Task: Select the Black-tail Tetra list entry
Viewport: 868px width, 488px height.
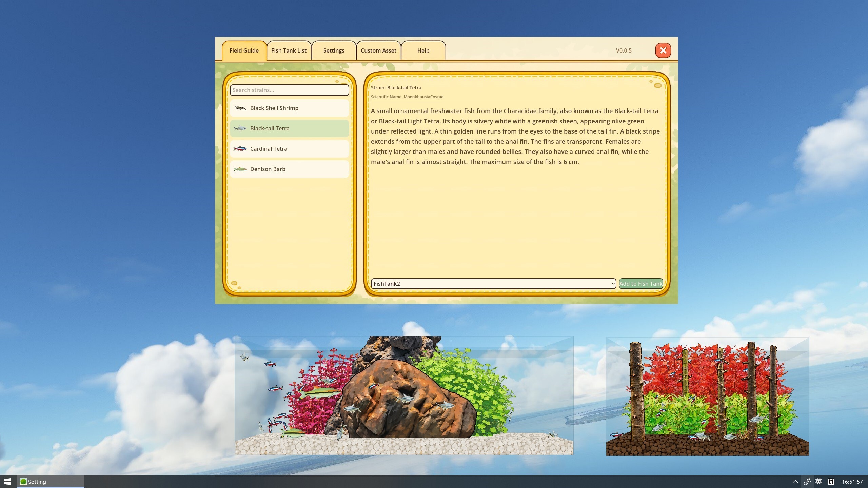Action: (289, 128)
